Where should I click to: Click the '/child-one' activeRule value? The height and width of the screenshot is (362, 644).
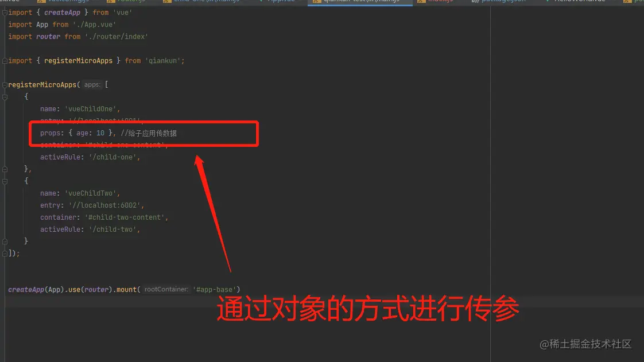pyautogui.click(x=112, y=157)
